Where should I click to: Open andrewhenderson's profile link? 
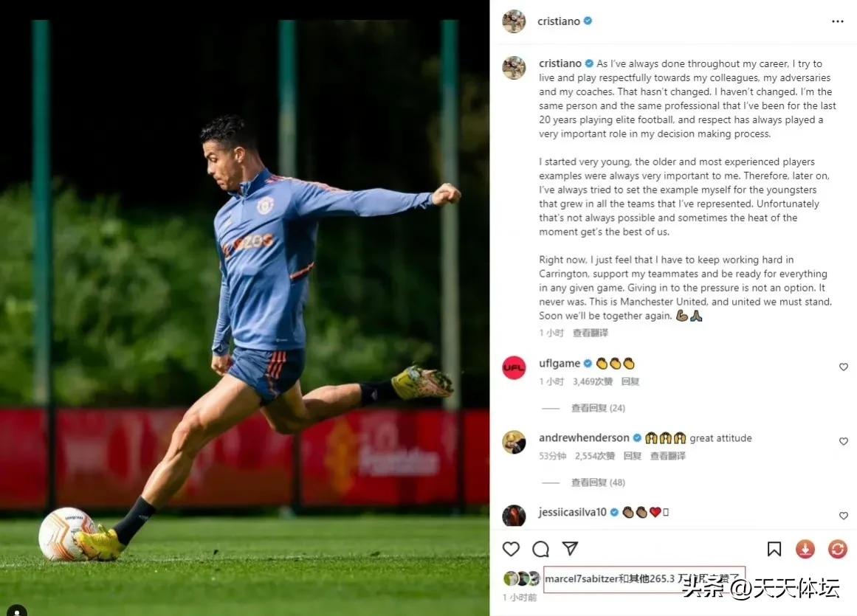[584, 437]
